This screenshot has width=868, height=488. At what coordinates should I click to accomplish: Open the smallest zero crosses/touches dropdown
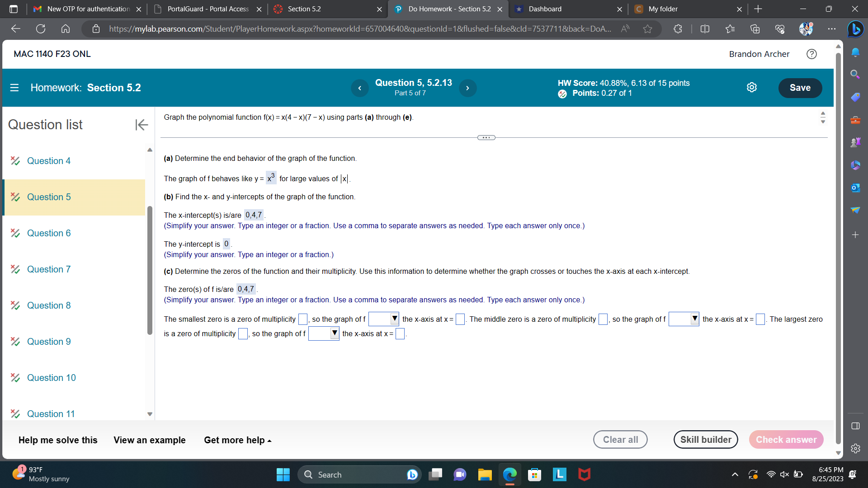(383, 319)
